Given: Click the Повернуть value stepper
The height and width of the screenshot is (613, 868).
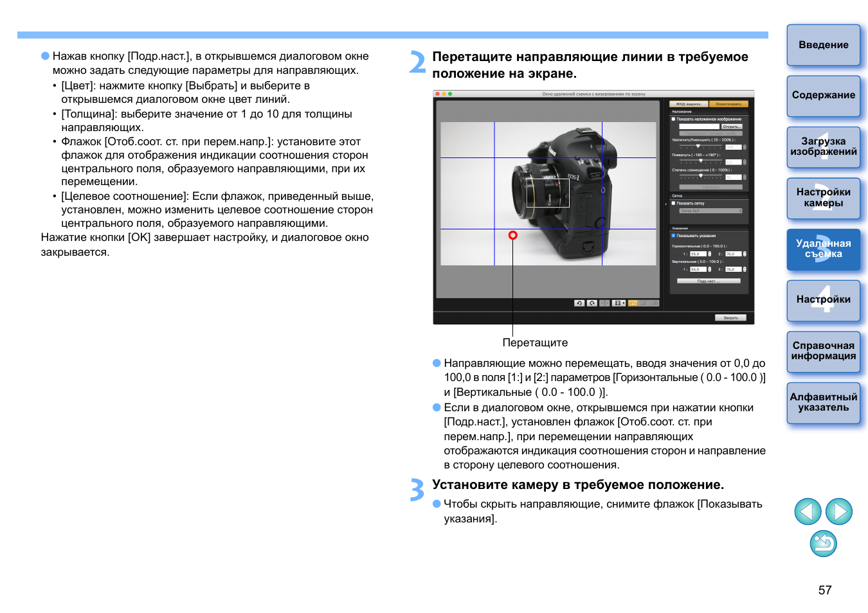Looking at the screenshot, I should pyautogui.click(x=745, y=162).
